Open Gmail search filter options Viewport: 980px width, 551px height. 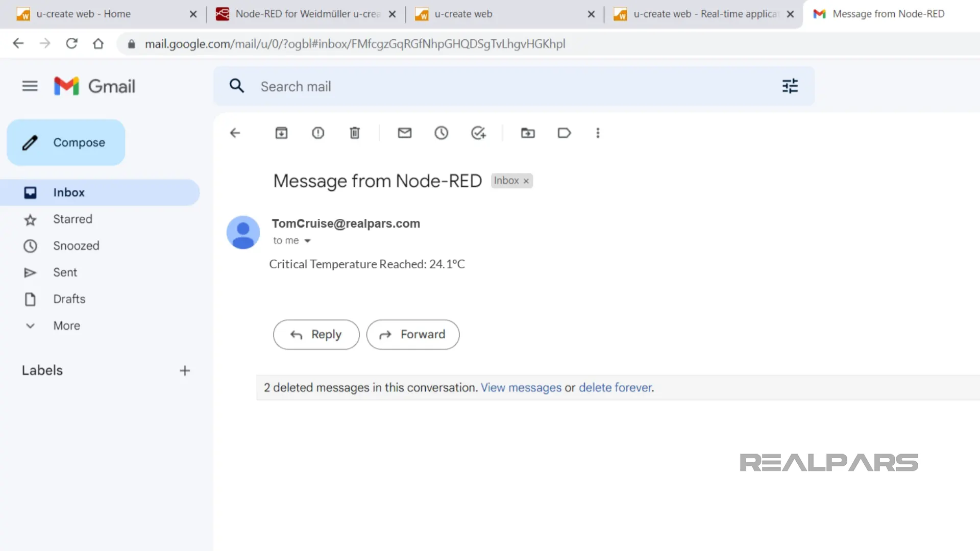[790, 86]
